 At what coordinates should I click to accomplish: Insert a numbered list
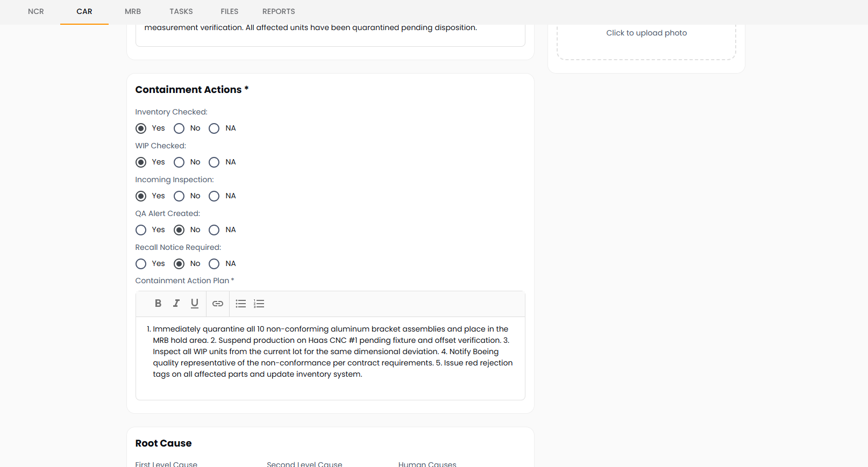(x=259, y=304)
